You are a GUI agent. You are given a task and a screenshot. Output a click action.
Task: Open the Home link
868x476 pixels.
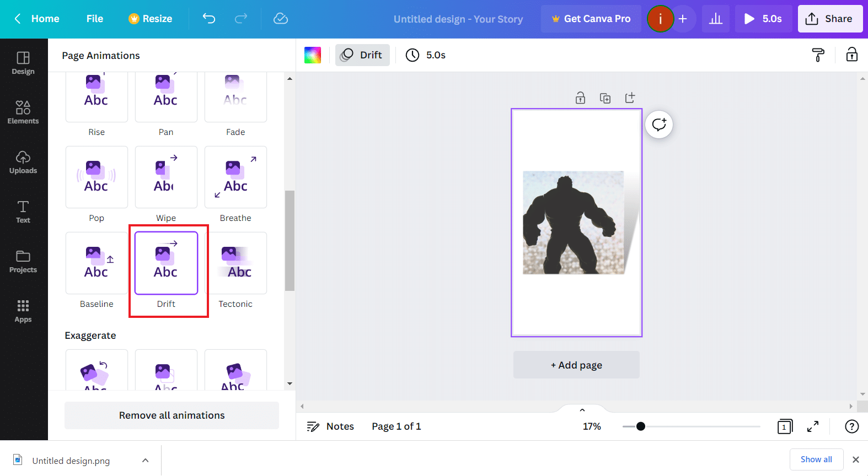(45, 19)
